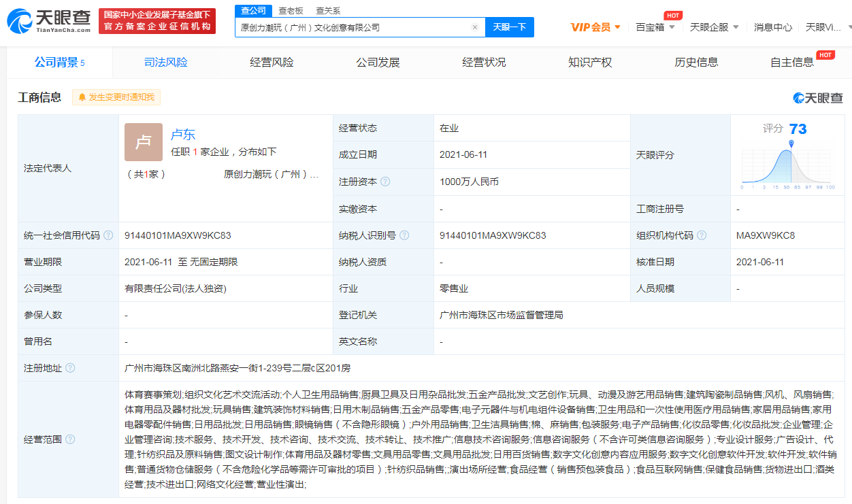Viewport: 852px width, 504px height.
Task: Click question mark icon beside 注册资本
Action: [385, 182]
